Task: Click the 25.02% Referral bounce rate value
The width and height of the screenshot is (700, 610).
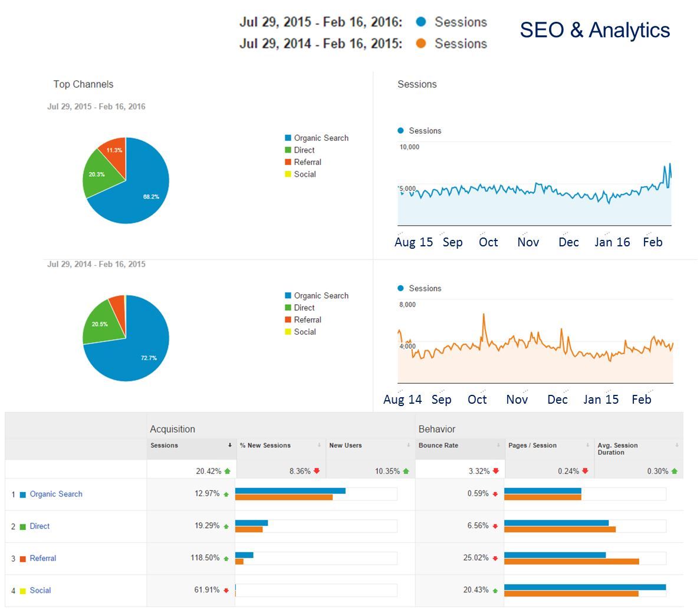Action: (476, 558)
